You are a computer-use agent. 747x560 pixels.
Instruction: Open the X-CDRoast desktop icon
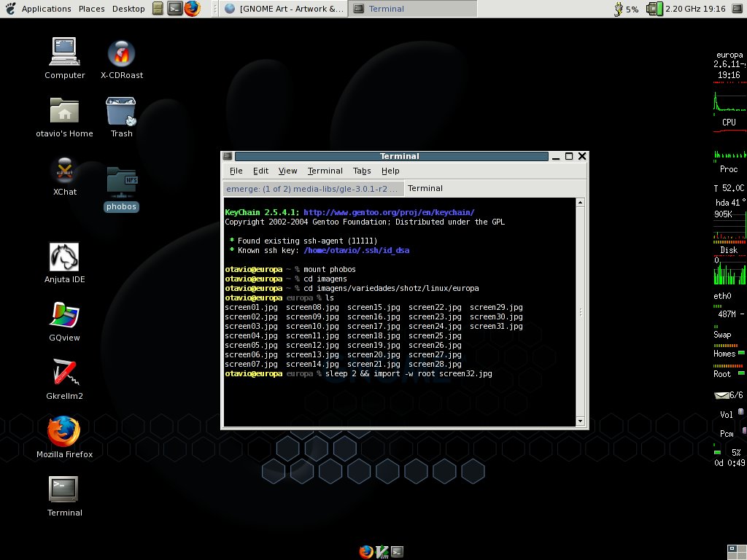(x=122, y=55)
